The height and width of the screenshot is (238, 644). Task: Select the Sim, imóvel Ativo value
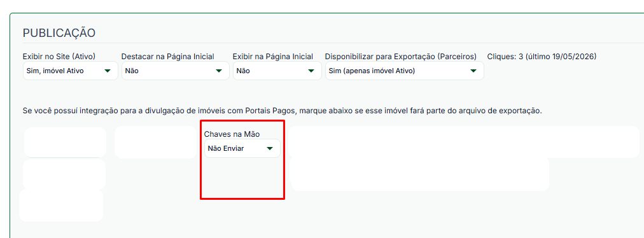pyautogui.click(x=55, y=71)
